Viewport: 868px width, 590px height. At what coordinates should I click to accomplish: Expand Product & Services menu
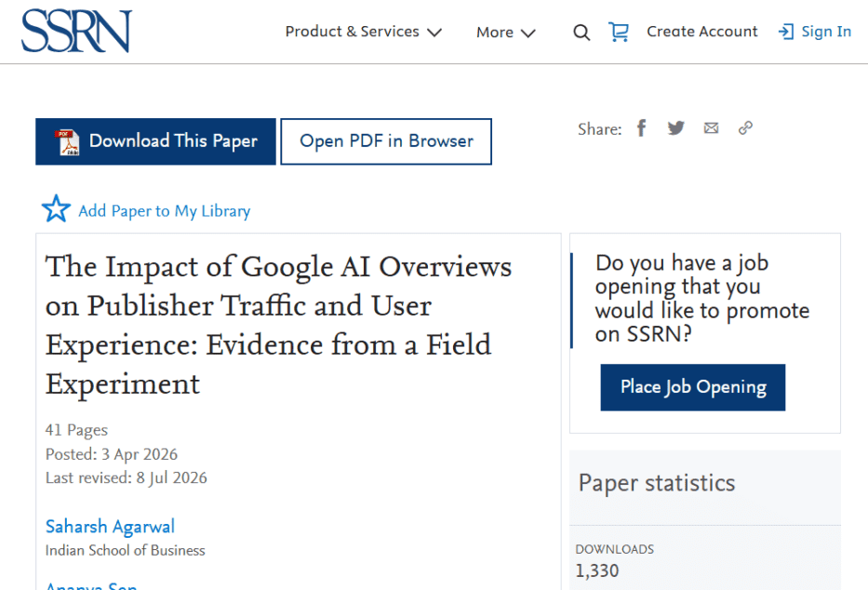coord(363,32)
